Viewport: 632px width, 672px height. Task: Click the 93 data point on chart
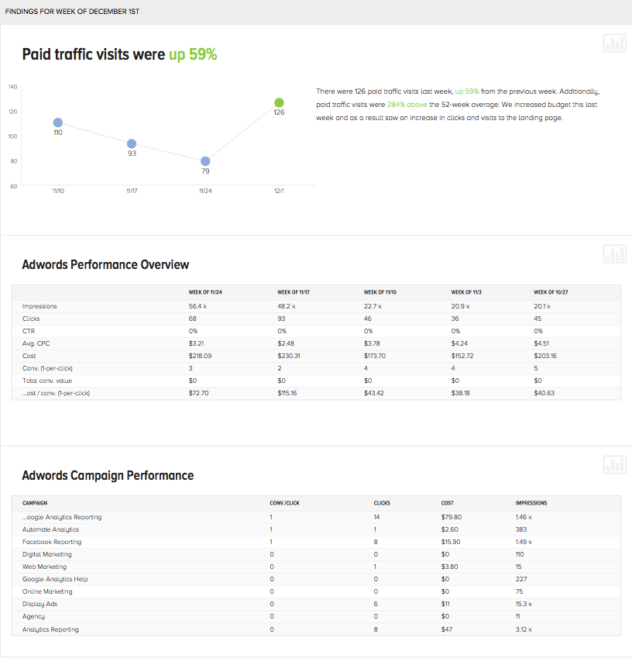click(132, 143)
